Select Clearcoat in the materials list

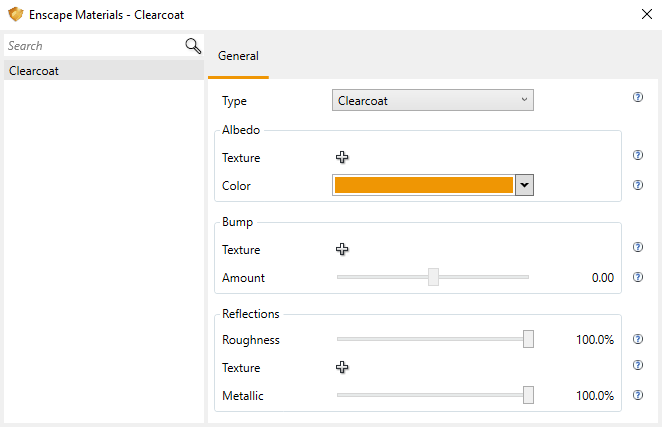coord(104,71)
